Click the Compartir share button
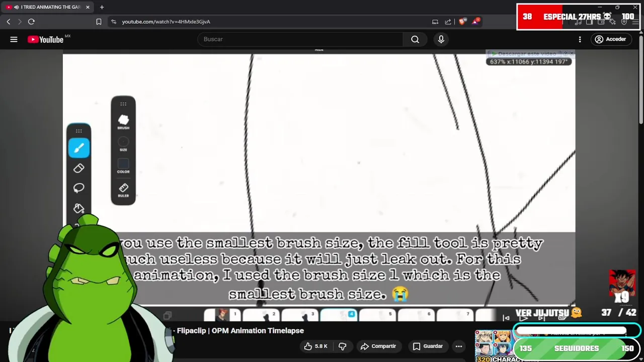The image size is (644, 362). [x=378, y=346]
